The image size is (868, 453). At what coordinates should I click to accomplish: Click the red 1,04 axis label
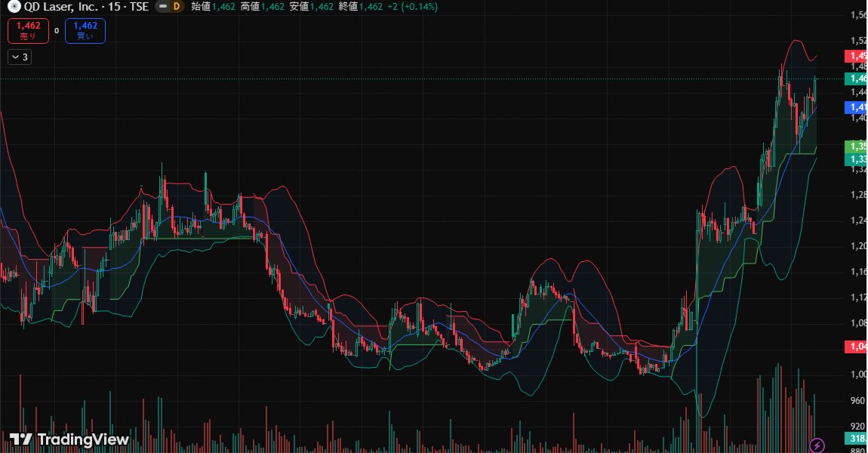[x=857, y=347]
